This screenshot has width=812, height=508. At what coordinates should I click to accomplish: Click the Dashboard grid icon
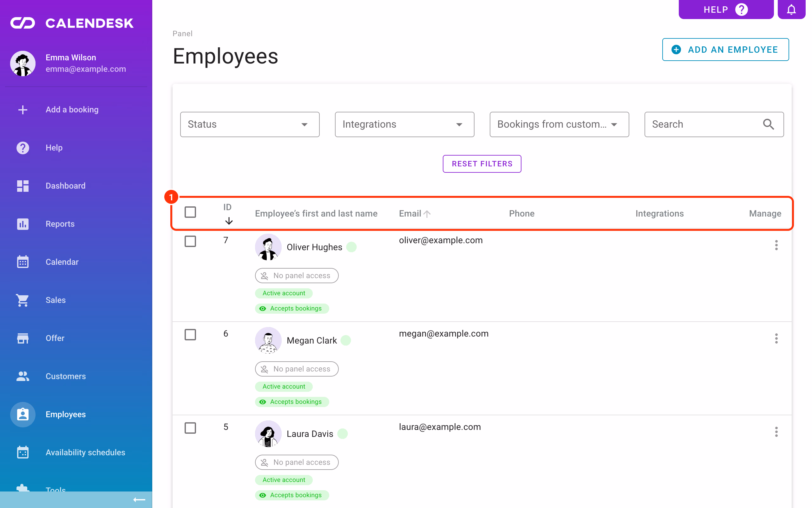tap(23, 186)
